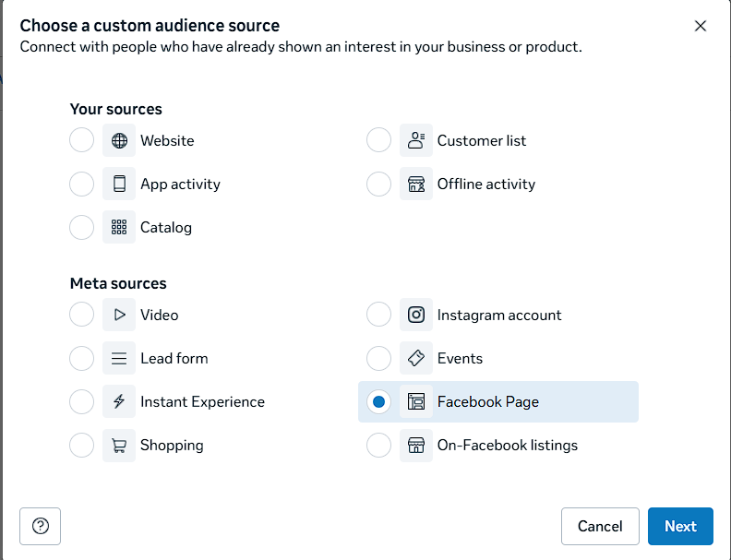Viewport: 731px width, 560px height.
Task: Select the Lead form radio button
Action: pos(82,358)
